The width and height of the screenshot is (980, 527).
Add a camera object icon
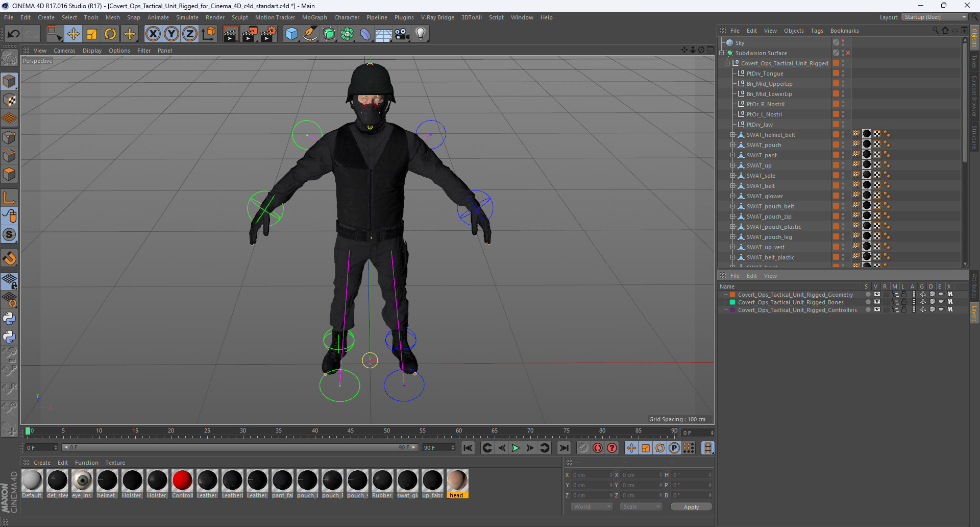(x=402, y=34)
